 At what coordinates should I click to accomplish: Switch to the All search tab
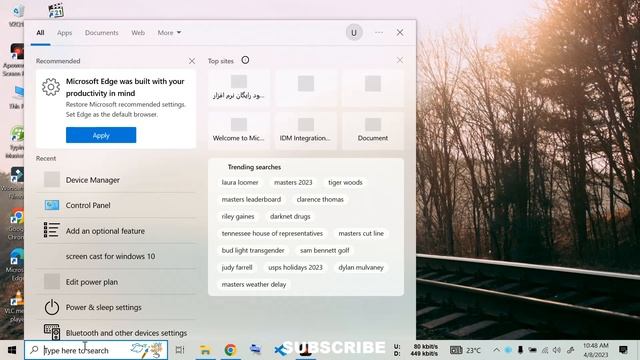(40, 33)
